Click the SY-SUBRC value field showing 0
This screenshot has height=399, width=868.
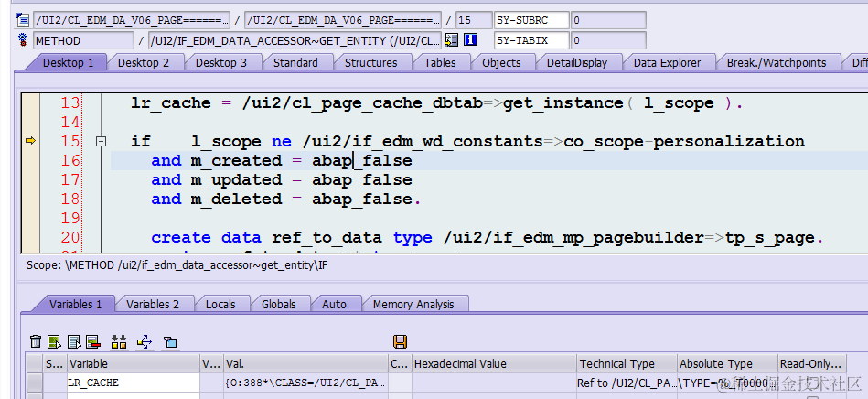[x=608, y=20]
